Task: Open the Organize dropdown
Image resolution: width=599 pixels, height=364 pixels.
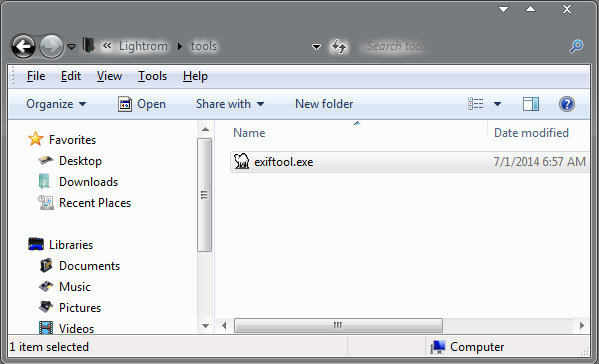Action: [x=56, y=104]
